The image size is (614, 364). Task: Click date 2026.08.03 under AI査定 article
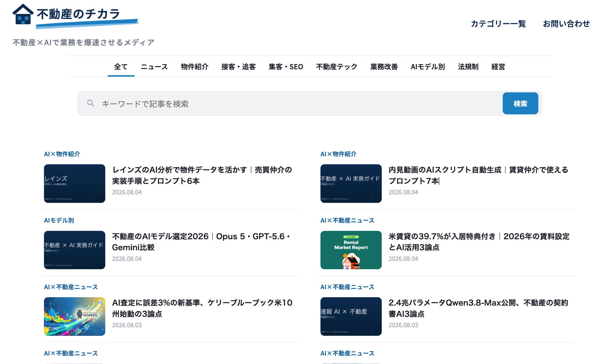coord(127,325)
